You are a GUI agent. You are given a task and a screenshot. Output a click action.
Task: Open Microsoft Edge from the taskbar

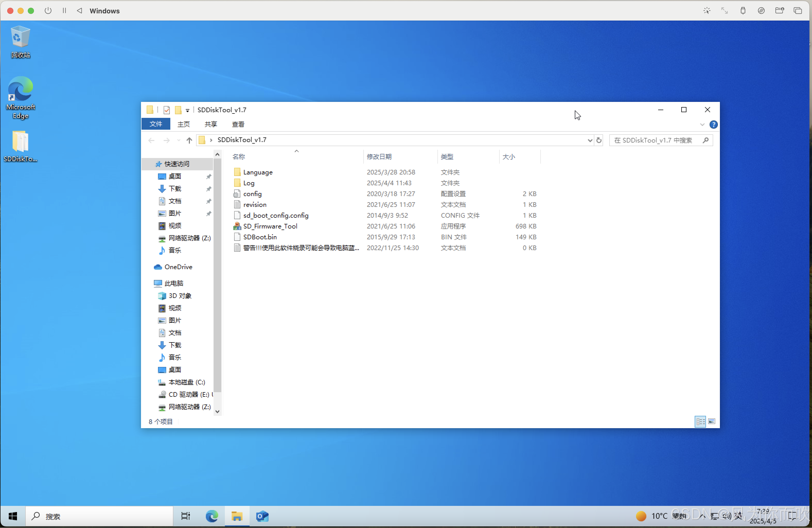point(211,516)
